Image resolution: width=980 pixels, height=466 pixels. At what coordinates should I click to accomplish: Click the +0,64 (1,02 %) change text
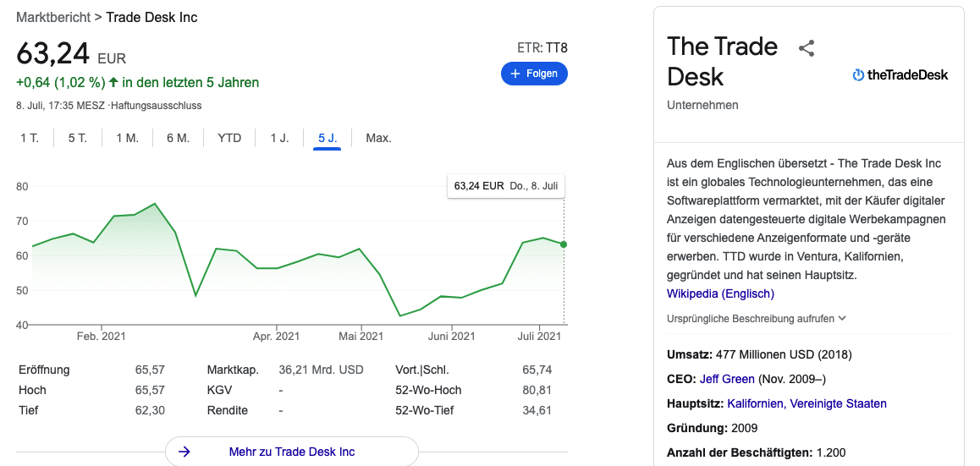pos(61,82)
